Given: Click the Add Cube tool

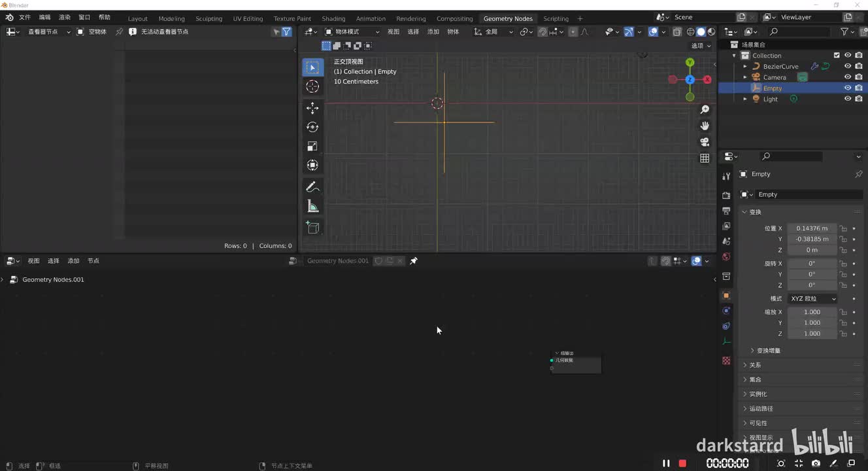Looking at the screenshot, I should [312, 228].
